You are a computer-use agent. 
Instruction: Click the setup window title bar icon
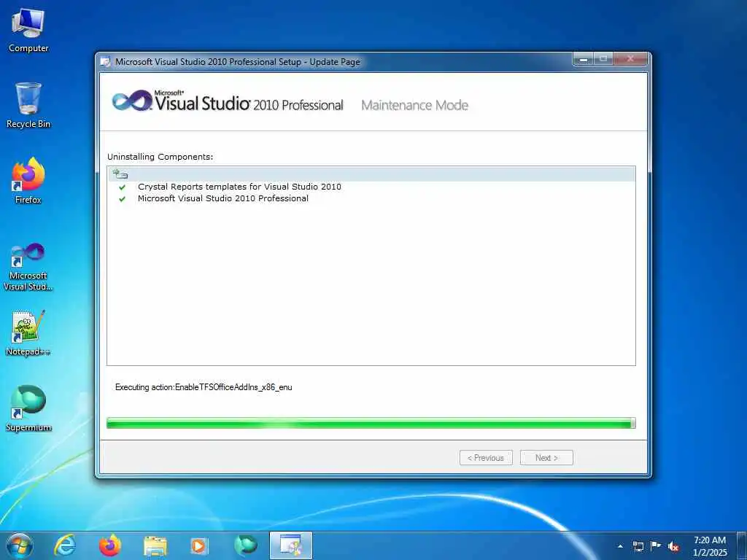pyautogui.click(x=106, y=62)
